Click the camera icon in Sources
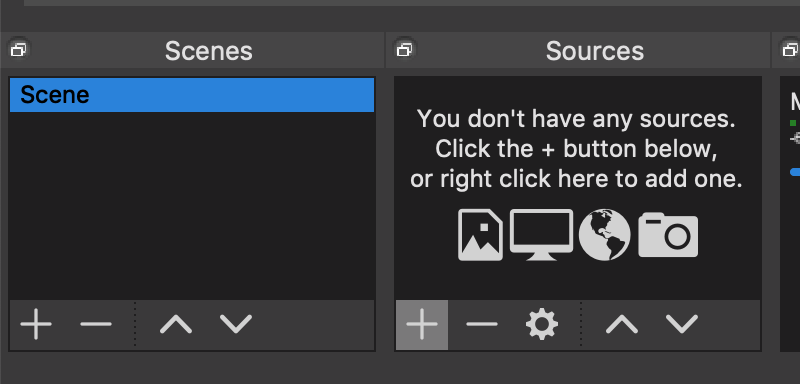 (x=668, y=235)
